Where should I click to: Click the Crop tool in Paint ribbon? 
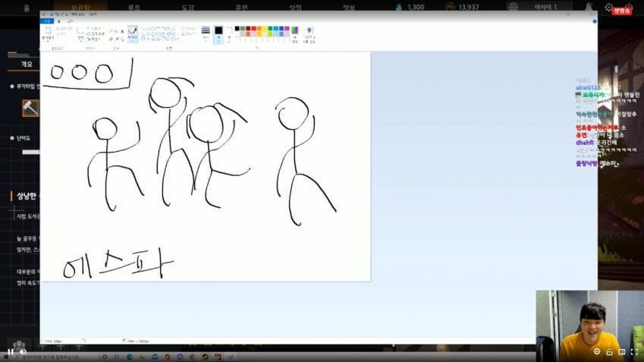(x=94, y=28)
